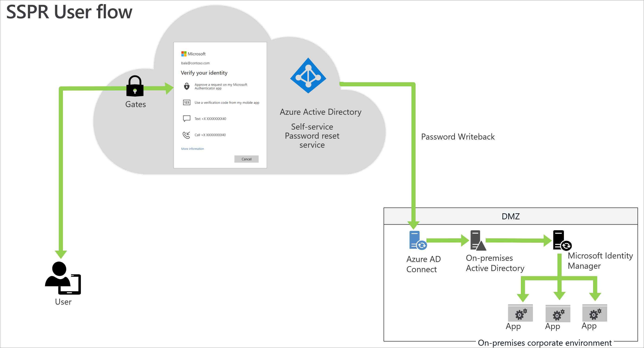The image size is (644, 348).
Task: Click the DMZ header bar
Action: coord(510,216)
